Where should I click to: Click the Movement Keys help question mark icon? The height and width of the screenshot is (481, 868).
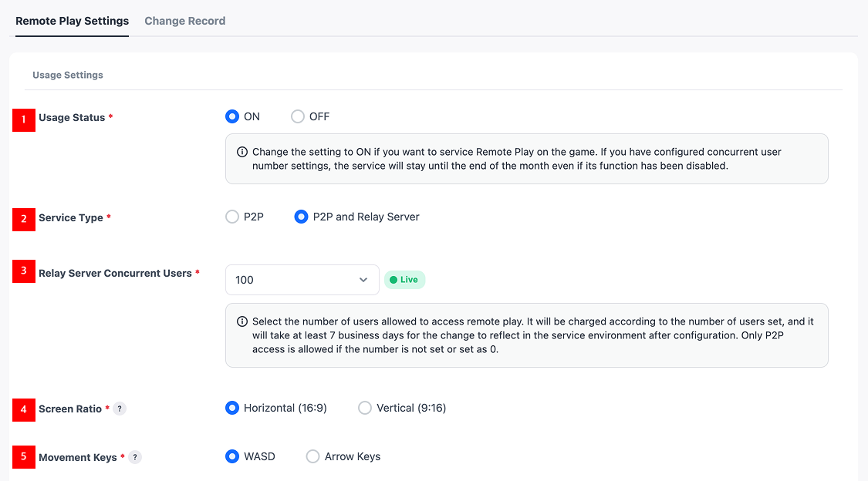[x=135, y=458]
